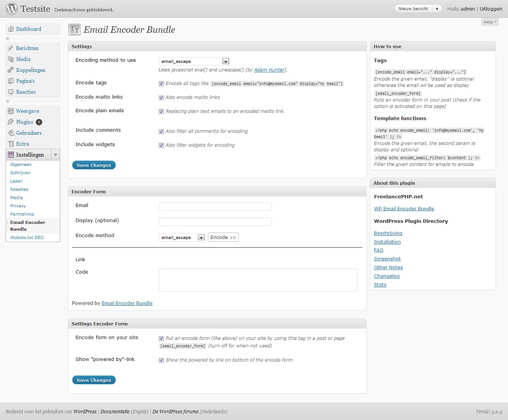Click the Weergave appearance icon

11,111
